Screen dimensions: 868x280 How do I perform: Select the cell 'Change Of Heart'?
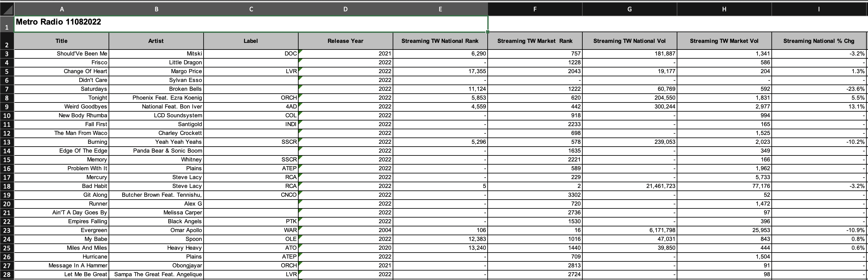point(62,71)
